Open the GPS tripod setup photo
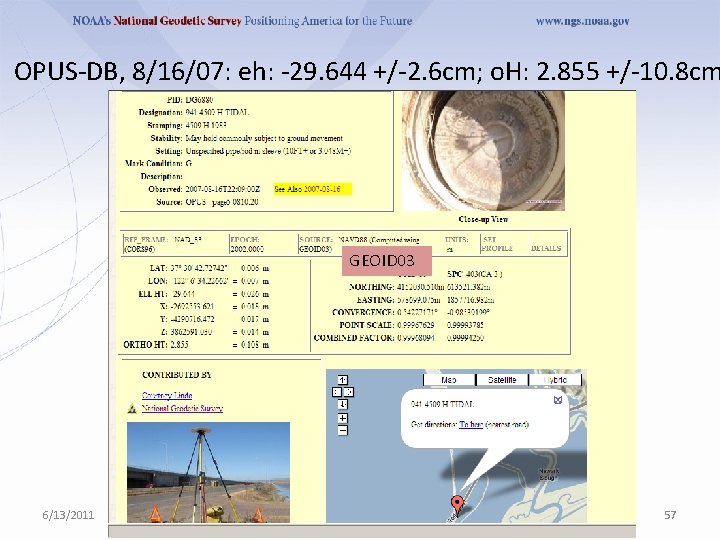Screen dimensions: 720x540 coord(208,472)
